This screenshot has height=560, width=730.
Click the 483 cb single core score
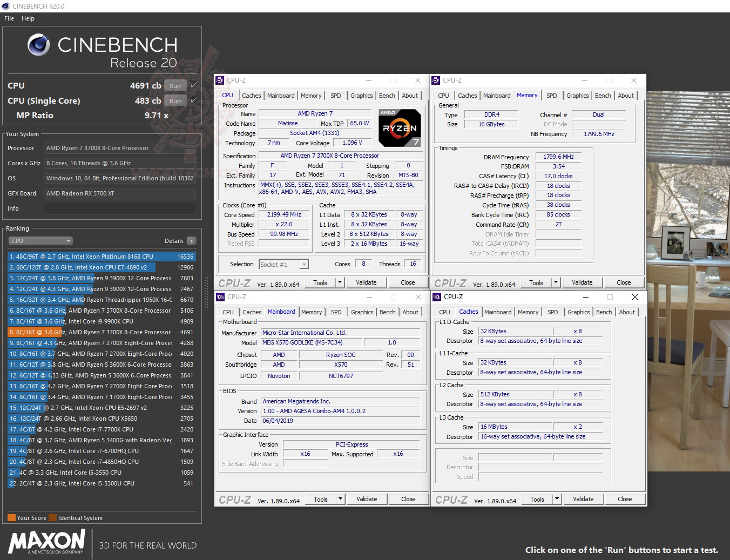(x=148, y=100)
